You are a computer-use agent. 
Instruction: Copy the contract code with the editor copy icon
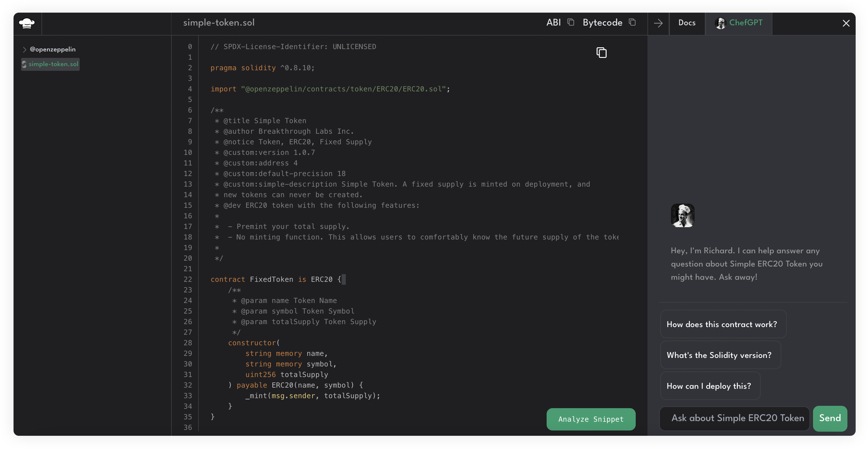(x=602, y=52)
